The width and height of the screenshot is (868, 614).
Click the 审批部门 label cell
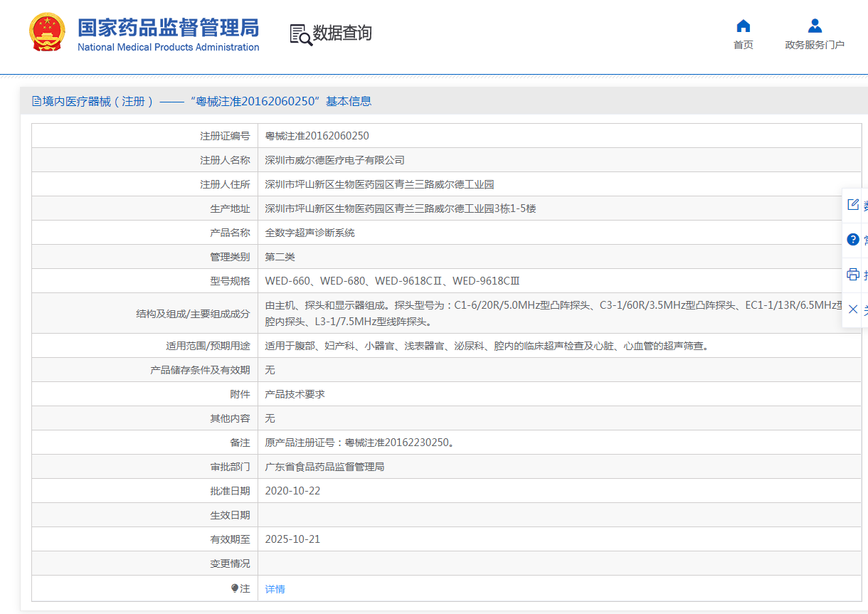click(x=145, y=467)
